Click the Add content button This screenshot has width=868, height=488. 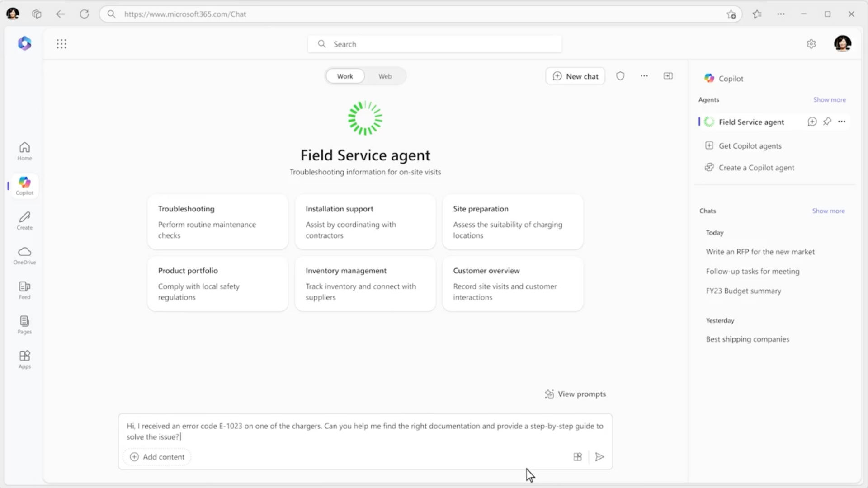(157, 457)
